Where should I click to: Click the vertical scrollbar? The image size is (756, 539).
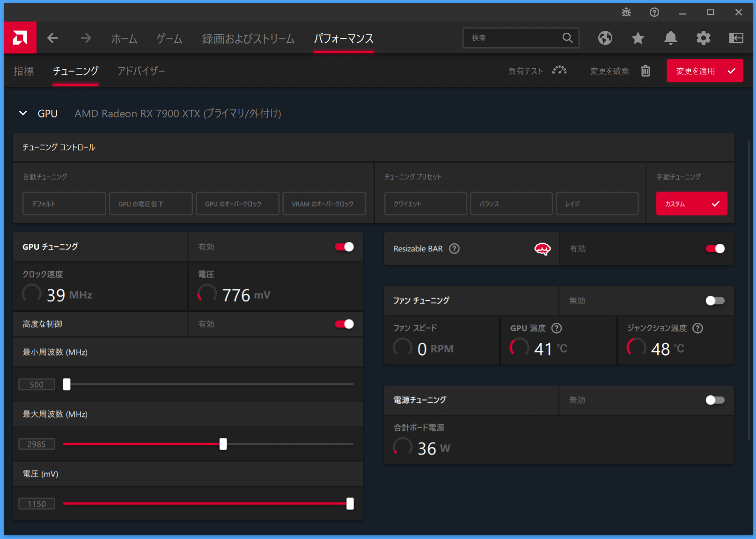coord(749,290)
